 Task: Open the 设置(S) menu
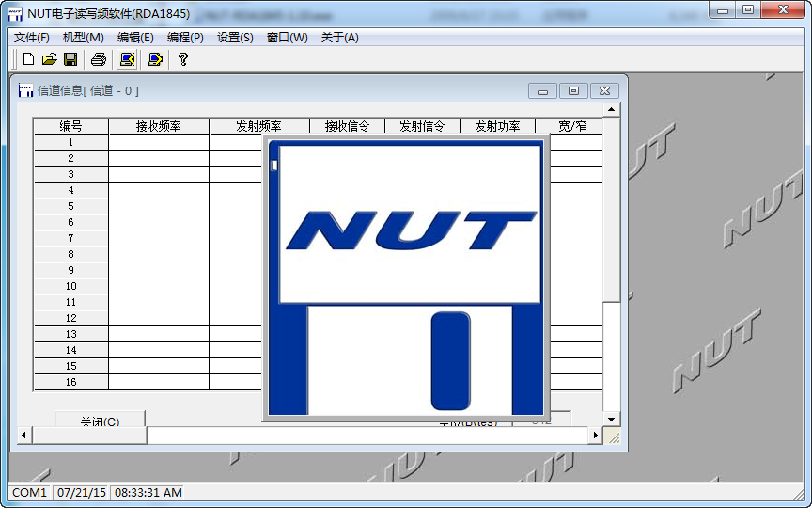click(x=235, y=38)
